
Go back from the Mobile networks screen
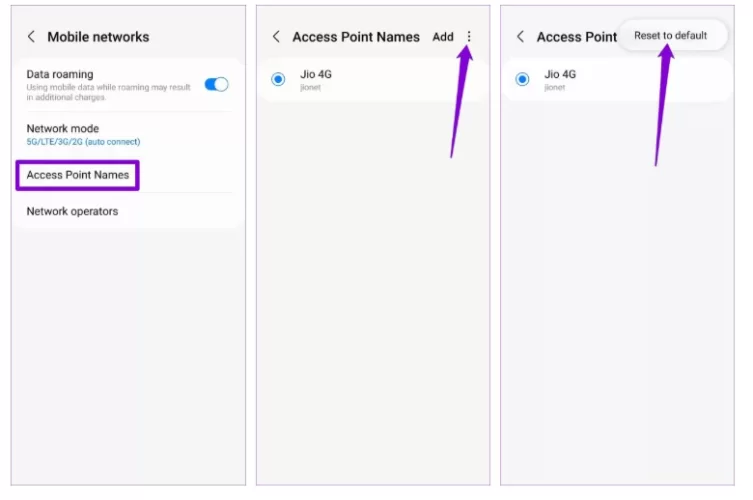(31, 37)
